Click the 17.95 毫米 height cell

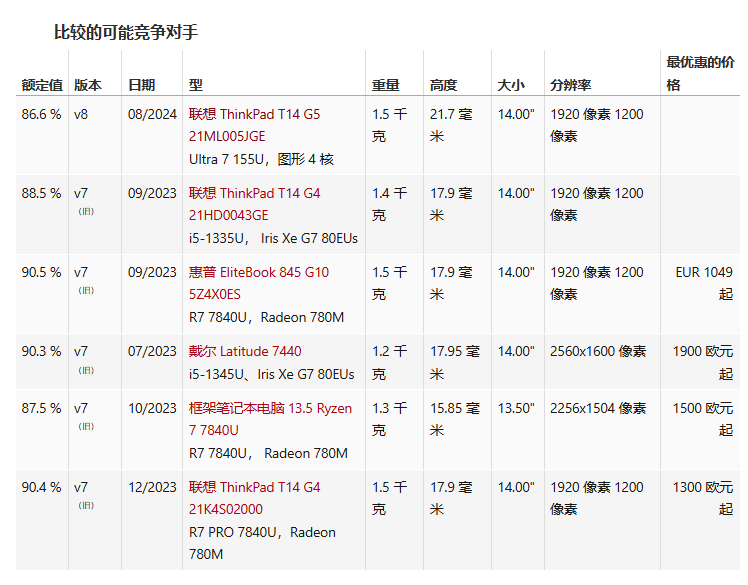[455, 362]
